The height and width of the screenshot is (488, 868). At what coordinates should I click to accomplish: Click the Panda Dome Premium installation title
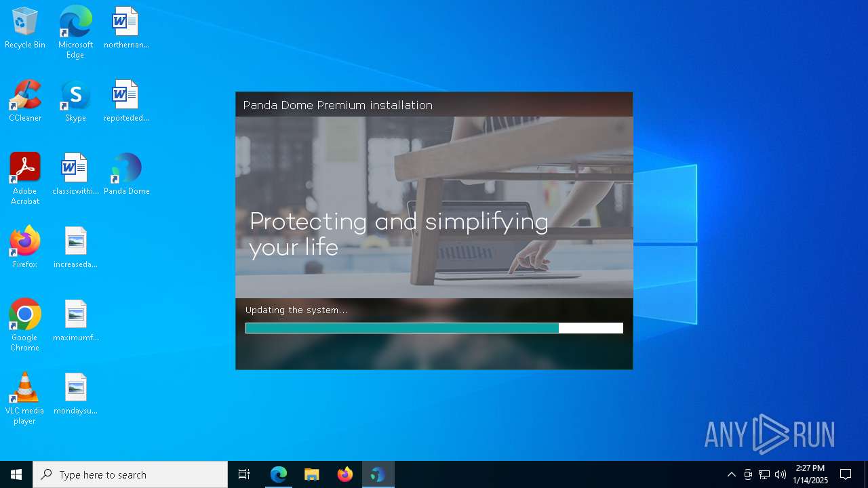(x=338, y=105)
